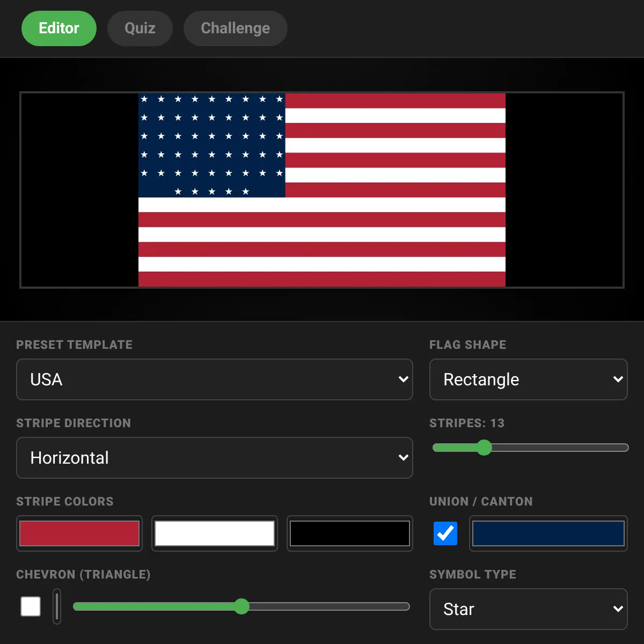Image resolution: width=644 pixels, height=644 pixels.
Task: Expand the Flag Shape dropdown set to Rectangle
Action: (x=529, y=379)
